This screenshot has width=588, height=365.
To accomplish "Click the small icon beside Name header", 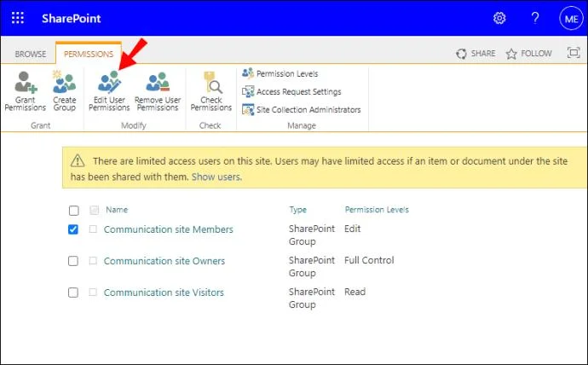I will pyautogui.click(x=94, y=210).
